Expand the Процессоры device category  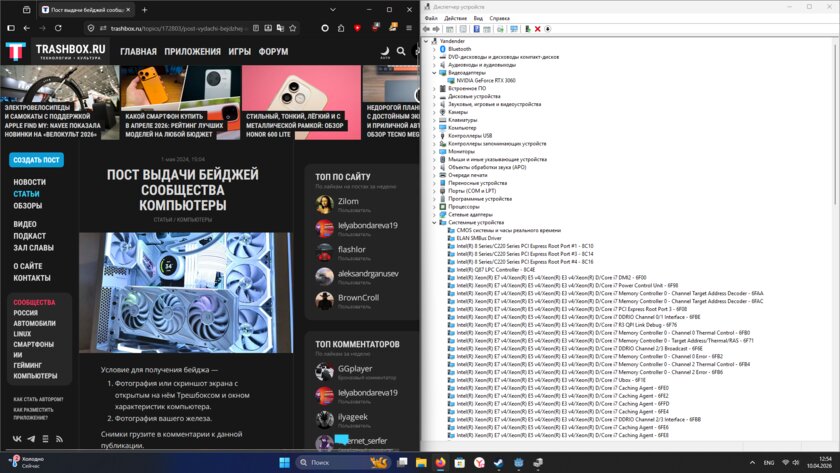click(434, 206)
